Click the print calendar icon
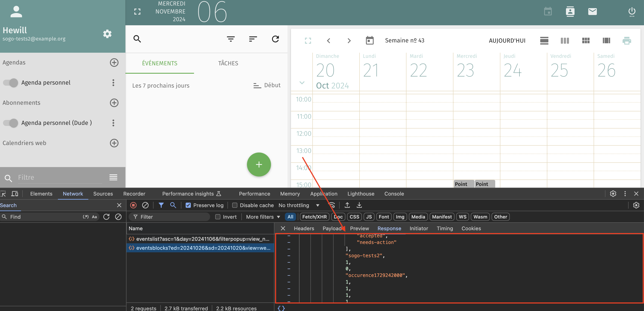This screenshot has width=644, height=311. pyautogui.click(x=626, y=40)
